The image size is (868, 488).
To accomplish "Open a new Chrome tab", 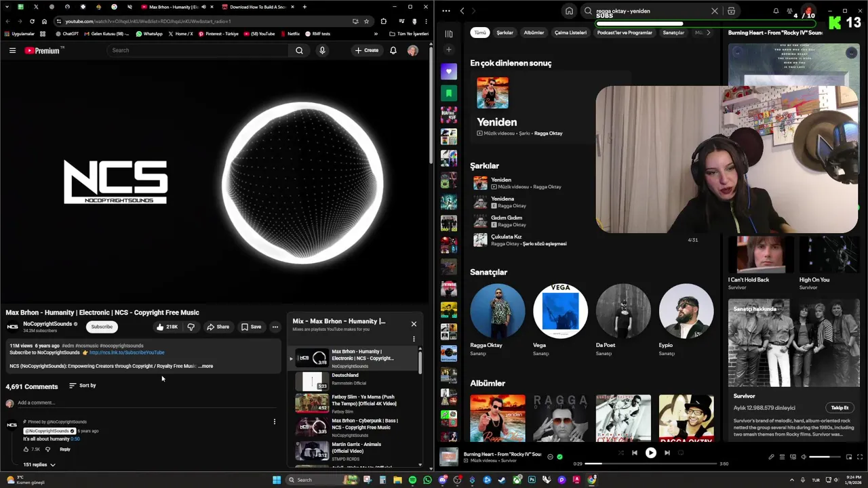I will tap(304, 7).
